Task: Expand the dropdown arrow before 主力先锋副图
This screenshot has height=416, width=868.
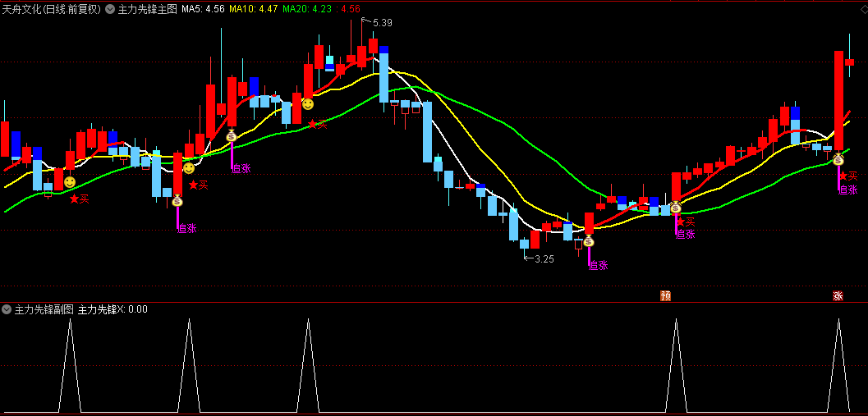Action: click(7, 310)
